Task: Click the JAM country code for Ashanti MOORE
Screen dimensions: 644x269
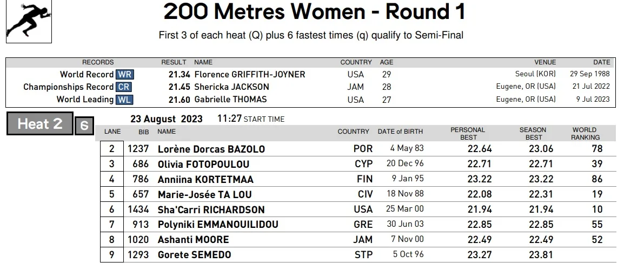Action: [x=363, y=240]
